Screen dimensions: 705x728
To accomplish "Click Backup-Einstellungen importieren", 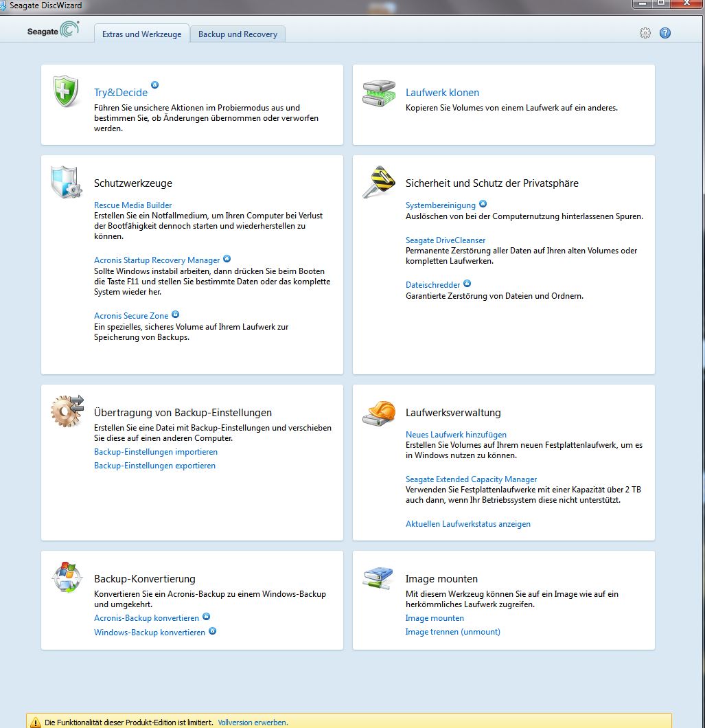I will pyautogui.click(x=155, y=452).
